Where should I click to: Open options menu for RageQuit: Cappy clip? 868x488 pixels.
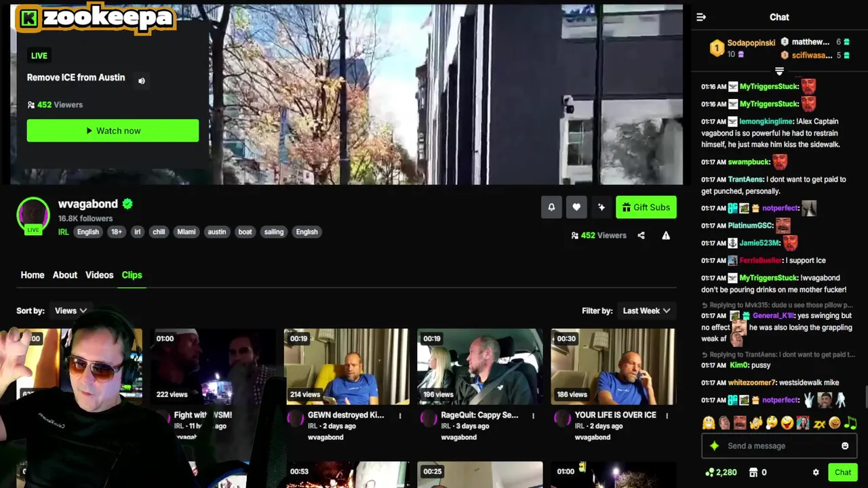coord(533,415)
